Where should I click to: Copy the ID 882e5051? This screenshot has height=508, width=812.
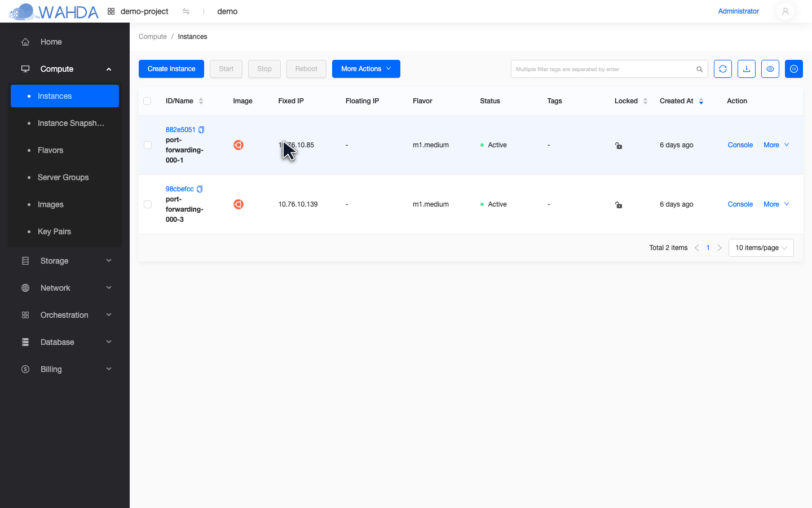(x=201, y=130)
